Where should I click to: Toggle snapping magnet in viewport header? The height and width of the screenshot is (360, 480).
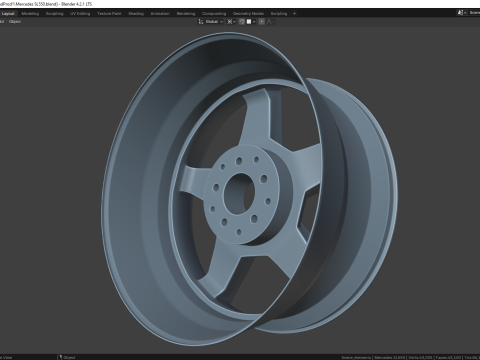(242, 22)
